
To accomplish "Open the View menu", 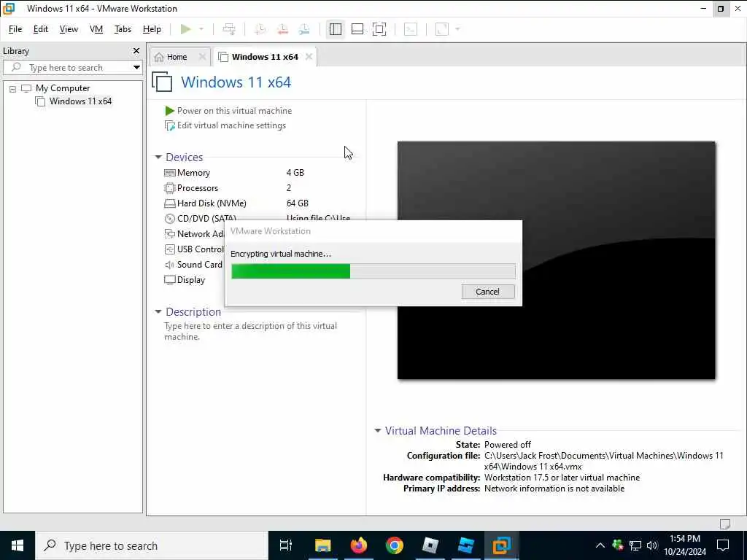I will [69, 29].
